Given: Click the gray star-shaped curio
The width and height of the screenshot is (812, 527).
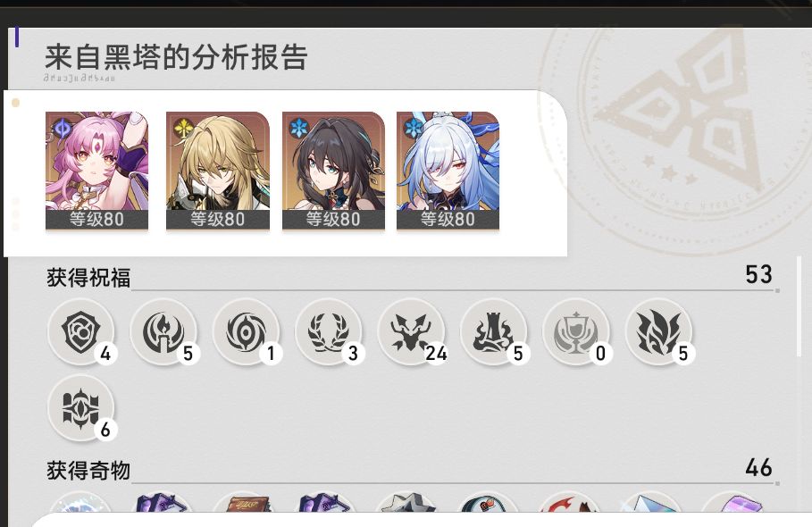Looking at the screenshot, I should tap(407, 502).
